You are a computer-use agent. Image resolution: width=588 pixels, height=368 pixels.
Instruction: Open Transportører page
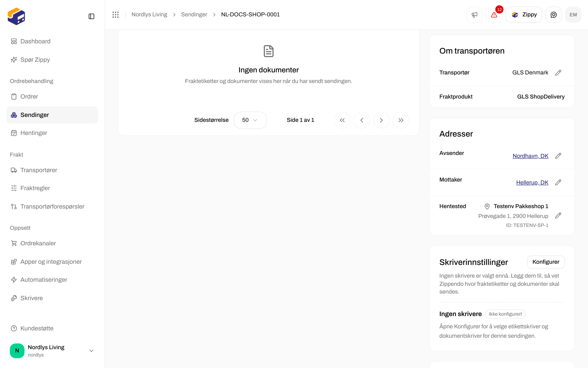[52, 170]
